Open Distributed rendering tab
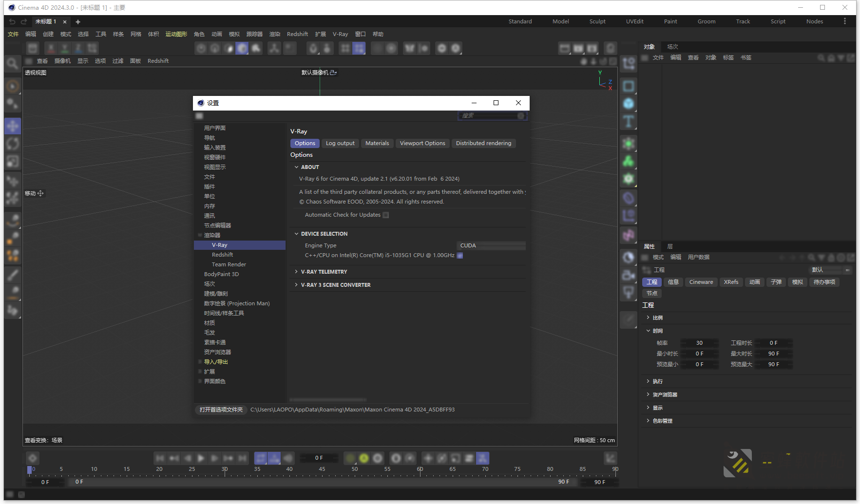Viewport: 860px width, 504px height. click(x=483, y=143)
